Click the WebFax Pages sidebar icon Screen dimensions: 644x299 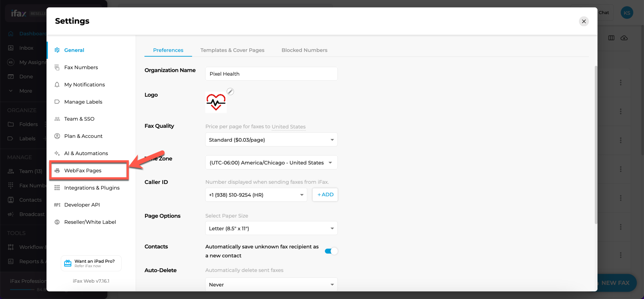[x=58, y=170]
